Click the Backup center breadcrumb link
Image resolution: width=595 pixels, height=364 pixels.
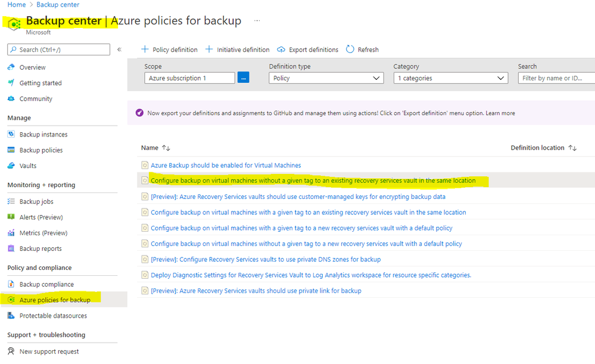pyautogui.click(x=58, y=5)
